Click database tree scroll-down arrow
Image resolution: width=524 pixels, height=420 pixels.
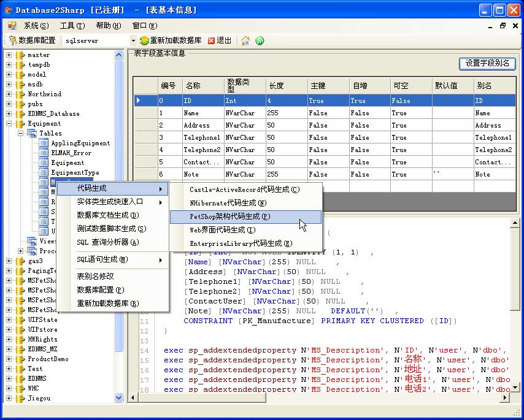[x=118, y=398]
